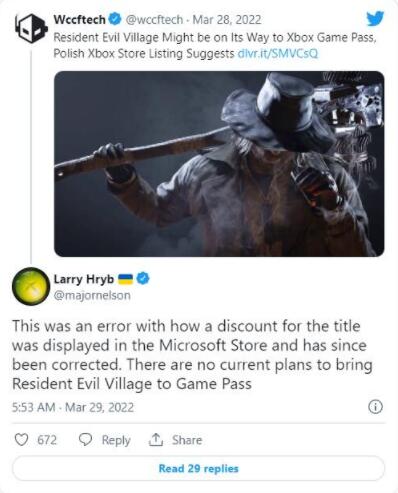Like the tweet with the heart icon
The width and height of the screenshot is (398, 493).
tap(22, 440)
